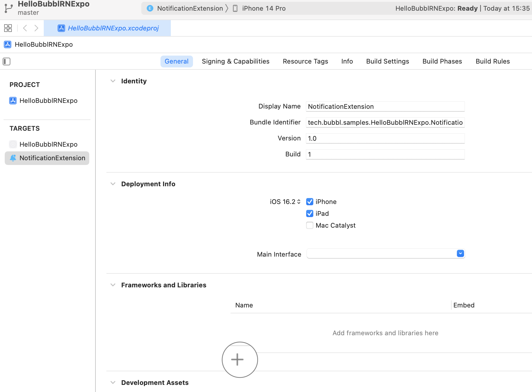Enable the iPhone deployment checkbox
Viewport: 532px width, 392px height.
(310, 202)
